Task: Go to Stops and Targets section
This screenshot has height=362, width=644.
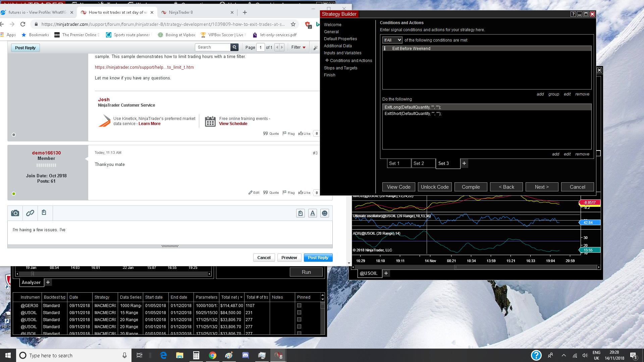Action: (x=340, y=68)
